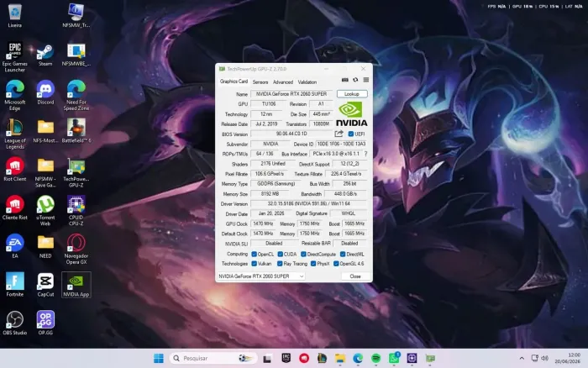
Task: Select the Epic Games Launcher desktop icon
Action: pyautogui.click(x=14, y=56)
